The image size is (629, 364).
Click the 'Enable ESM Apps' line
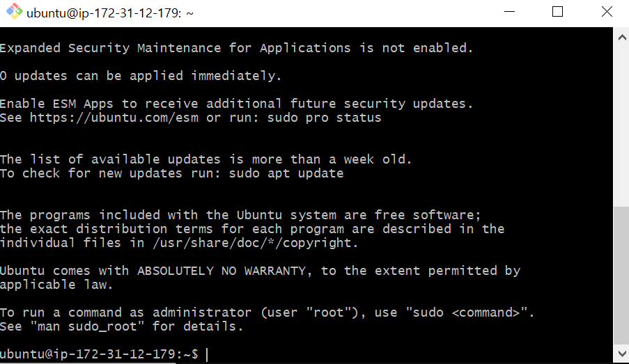(x=237, y=104)
